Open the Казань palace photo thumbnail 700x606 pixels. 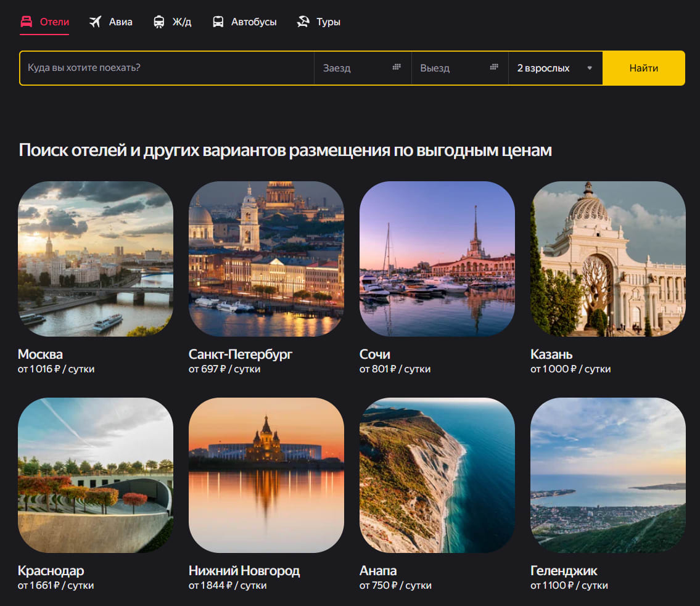click(x=608, y=259)
